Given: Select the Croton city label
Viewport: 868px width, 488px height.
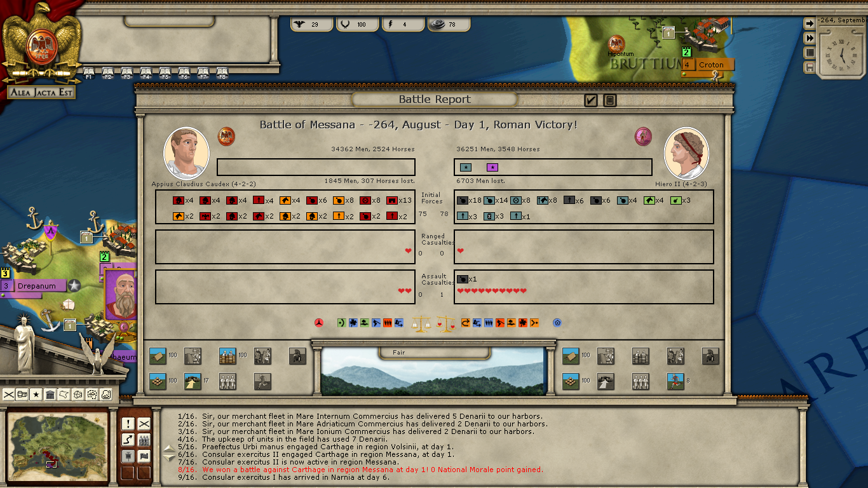Looking at the screenshot, I should click(x=711, y=65).
